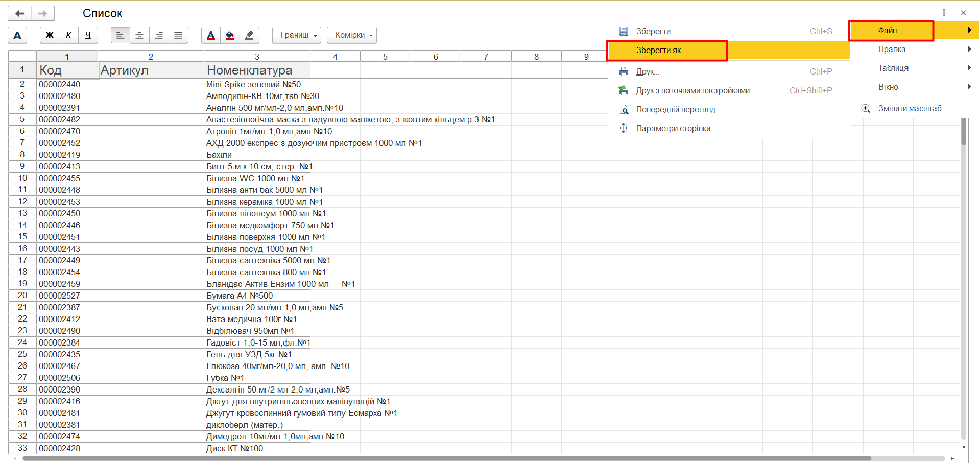Click the Change scale magnifier item
Screen dimensions: 980x466
click(909, 108)
